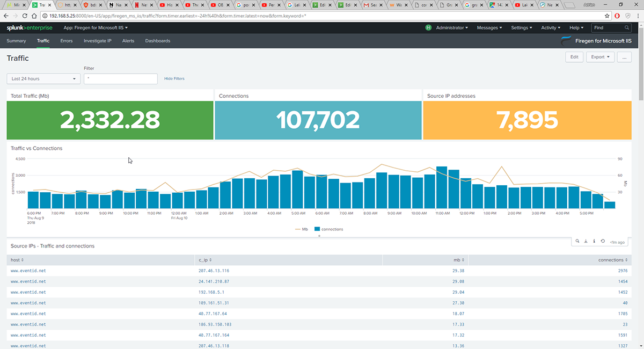644x349 pixels.
Task: Refresh the Traffic vs Connections panel
Action: pos(602,241)
